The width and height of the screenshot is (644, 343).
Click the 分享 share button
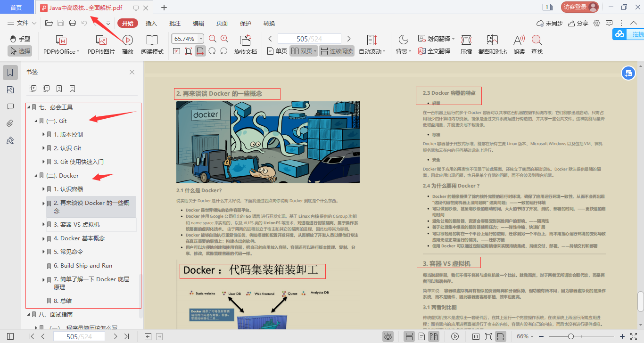pos(578,23)
